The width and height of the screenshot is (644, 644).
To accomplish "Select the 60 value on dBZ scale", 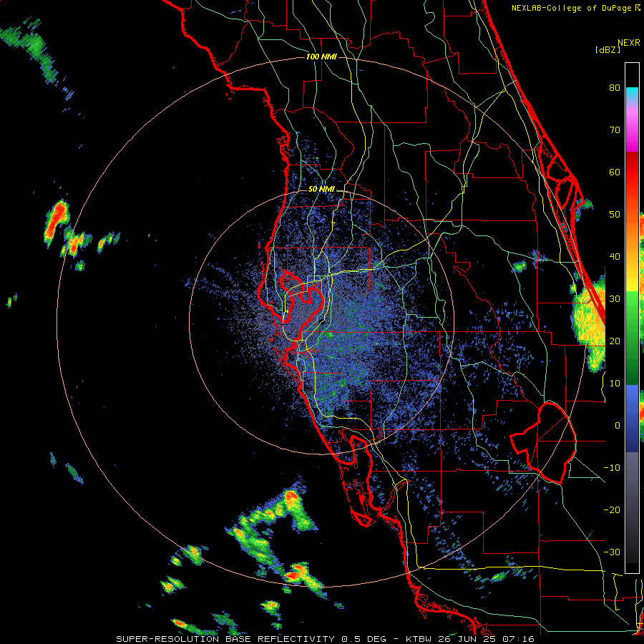I will pos(615,172).
